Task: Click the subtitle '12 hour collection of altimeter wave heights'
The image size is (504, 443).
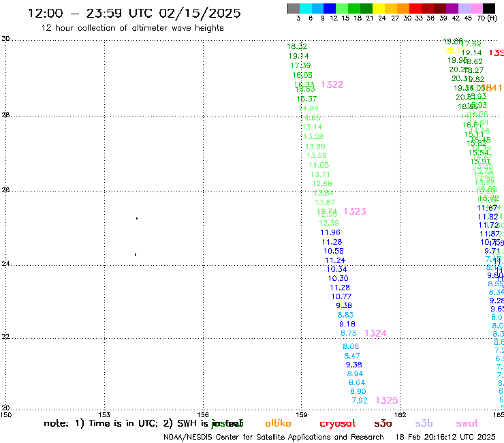Action: (132, 28)
